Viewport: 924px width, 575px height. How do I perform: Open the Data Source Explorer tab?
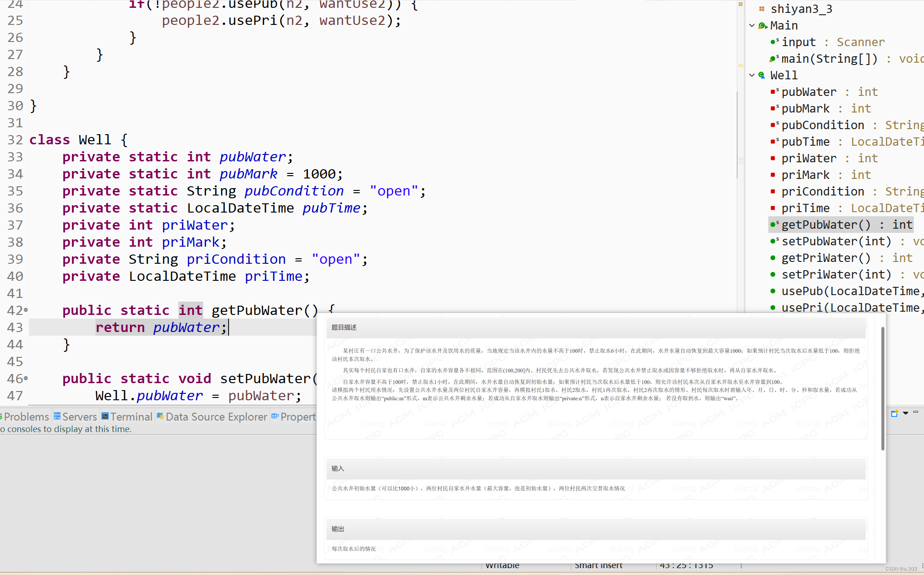[216, 417]
